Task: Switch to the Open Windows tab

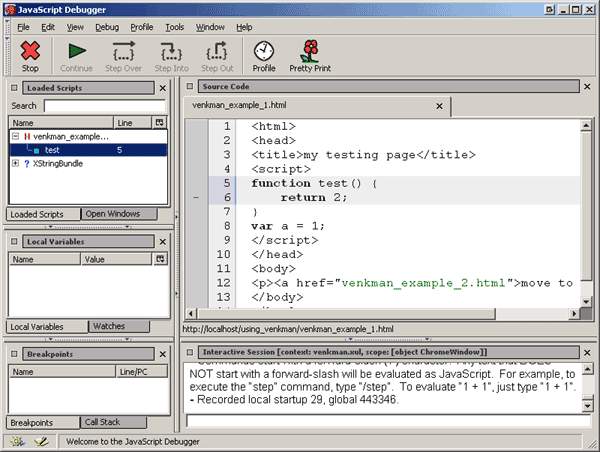Action: click(119, 214)
